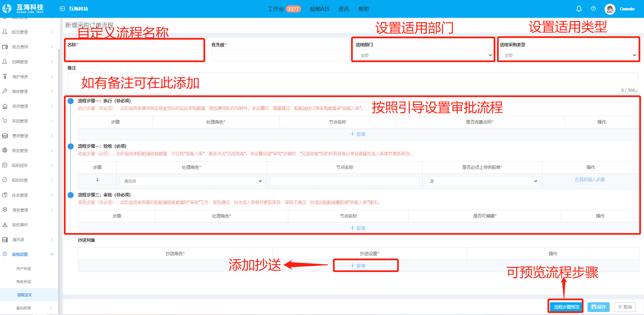Click the 在其后插入步骤 link
Image resolution: width=644 pixels, height=315 pixels.
tap(590, 180)
